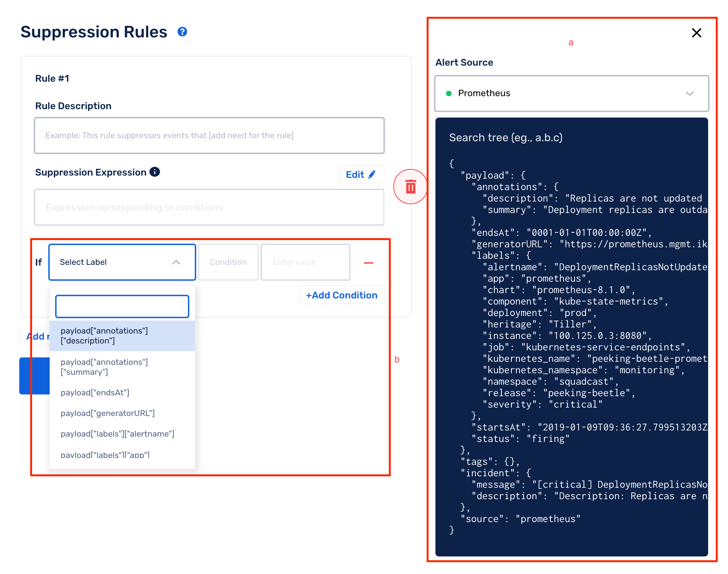Click the +Add Condition button
Image resolution: width=728 pixels, height=574 pixels.
(341, 295)
